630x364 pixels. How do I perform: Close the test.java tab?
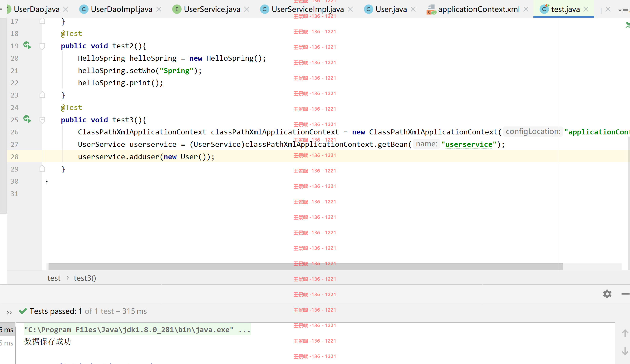pos(586,9)
